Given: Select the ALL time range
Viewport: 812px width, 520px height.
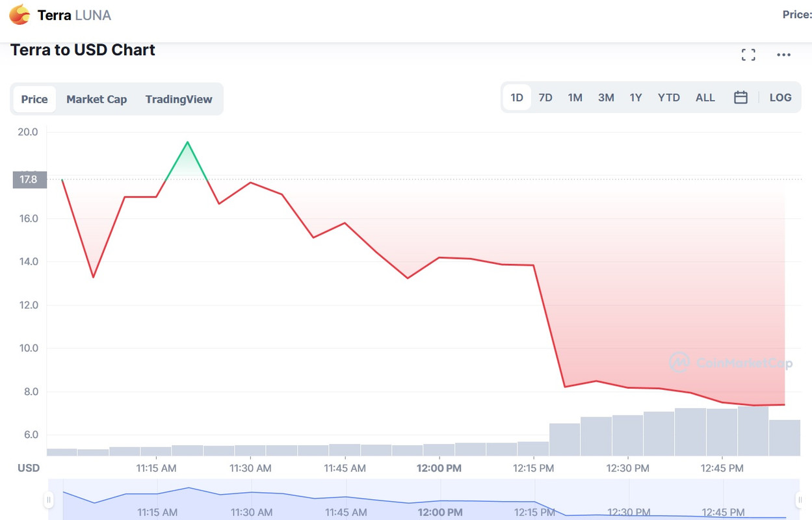Looking at the screenshot, I should [705, 97].
